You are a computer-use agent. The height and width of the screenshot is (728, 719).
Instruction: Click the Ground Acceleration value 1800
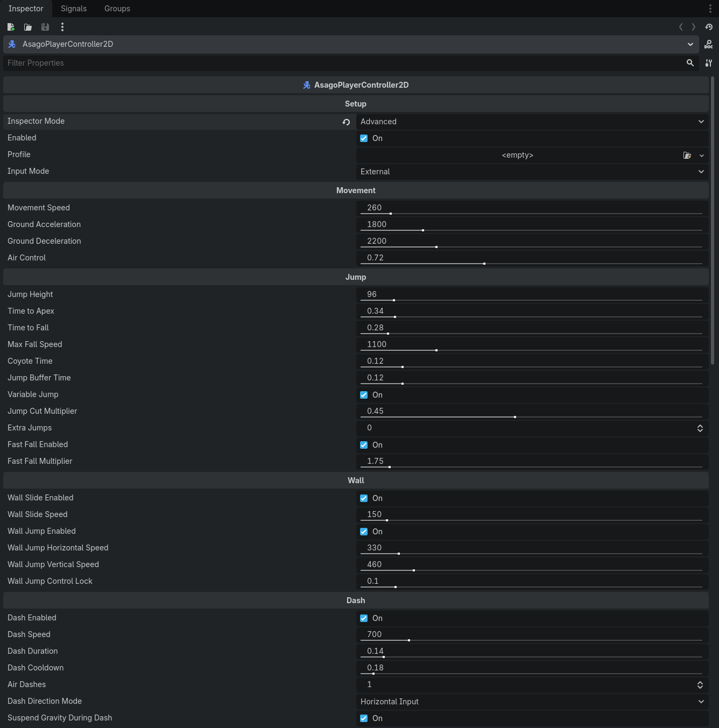[x=377, y=224]
